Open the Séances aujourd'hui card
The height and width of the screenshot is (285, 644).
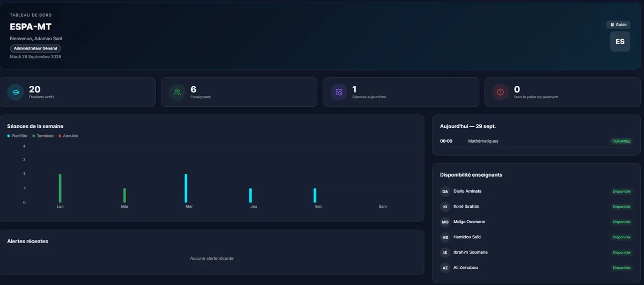(x=401, y=92)
